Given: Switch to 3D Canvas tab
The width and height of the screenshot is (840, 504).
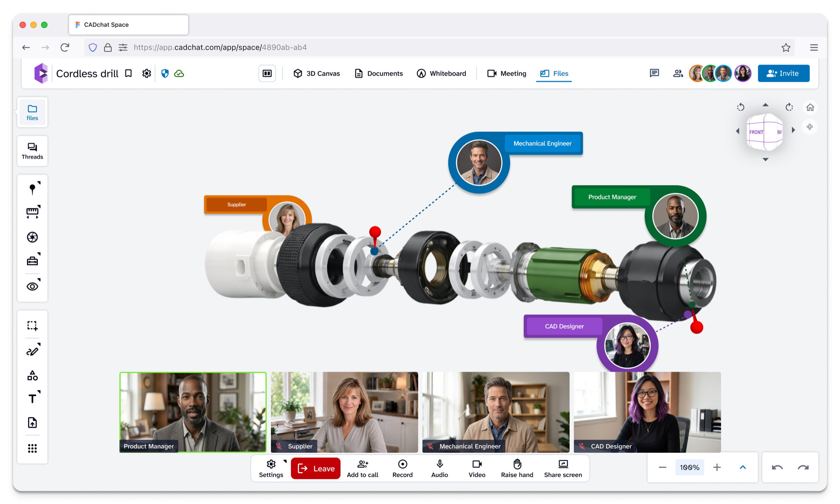Looking at the screenshot, I should tap(317, 73).
